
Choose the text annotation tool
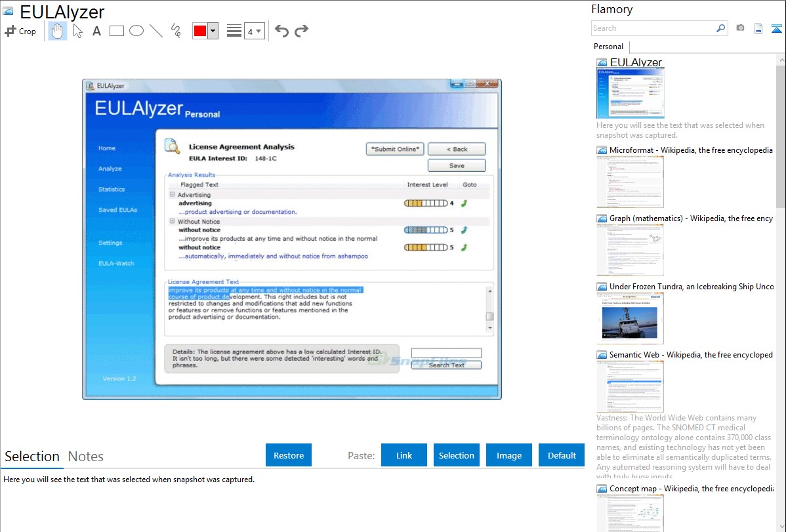[x=96, y=31]
